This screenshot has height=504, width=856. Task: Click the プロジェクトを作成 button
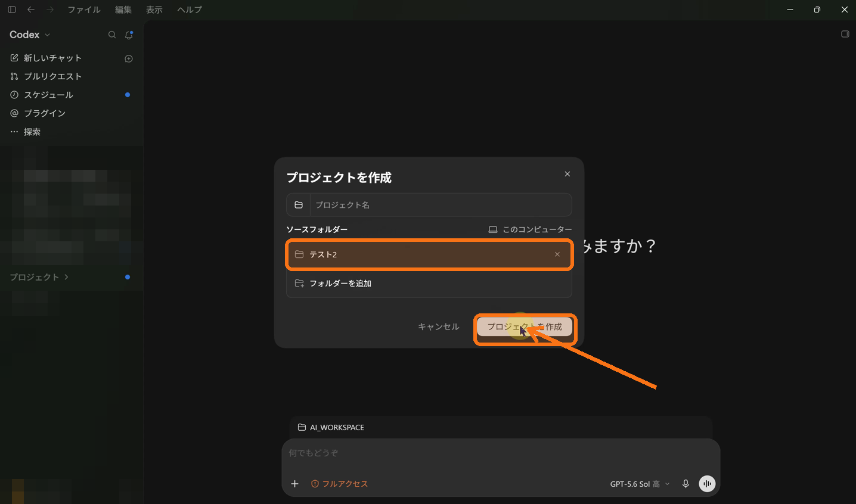pos(525,326)
